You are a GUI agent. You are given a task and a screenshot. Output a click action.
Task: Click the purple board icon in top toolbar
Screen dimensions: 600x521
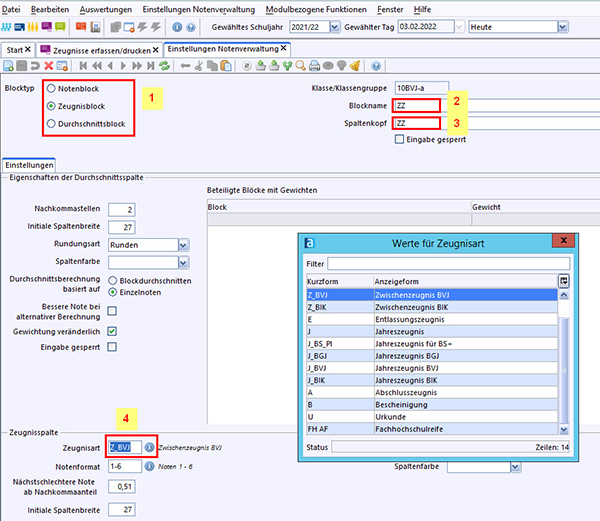pyautogui.click(x=47, y=27)
